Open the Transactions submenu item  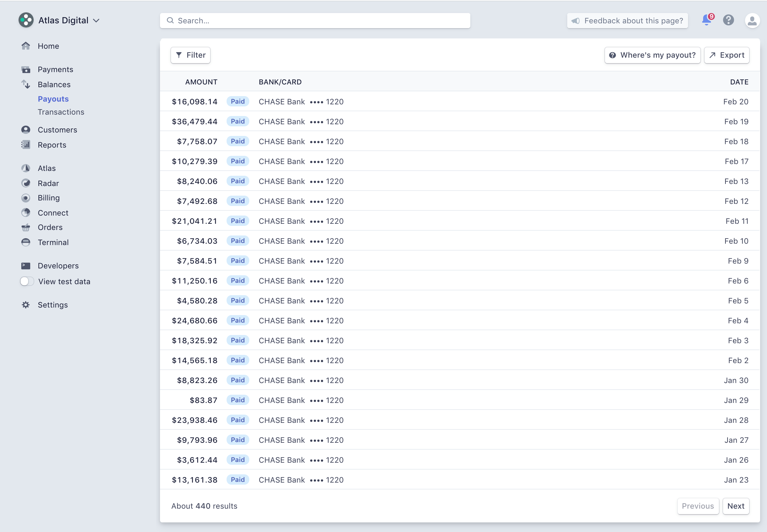coord(61,112)
